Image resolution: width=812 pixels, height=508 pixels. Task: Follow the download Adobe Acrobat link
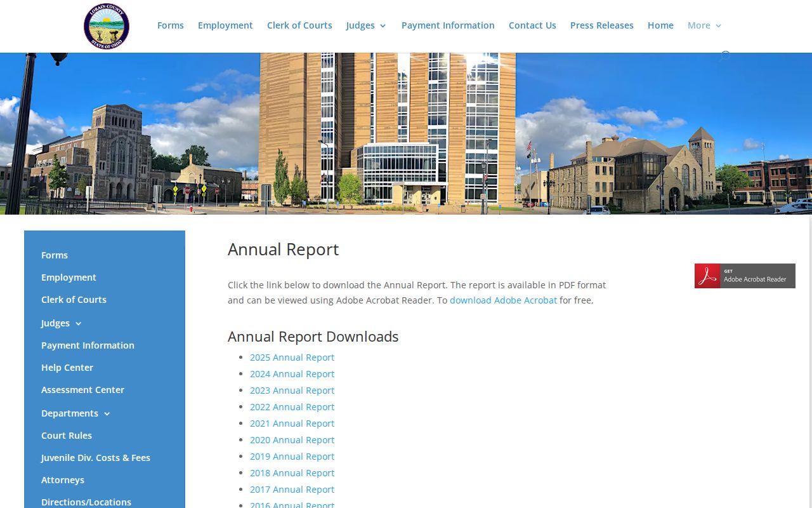pos(503,300)
